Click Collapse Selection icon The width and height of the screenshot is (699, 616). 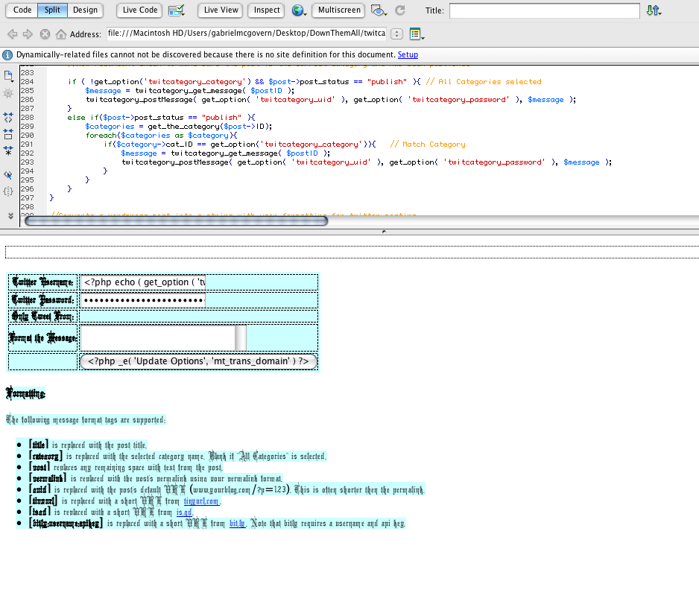(8, 134)
